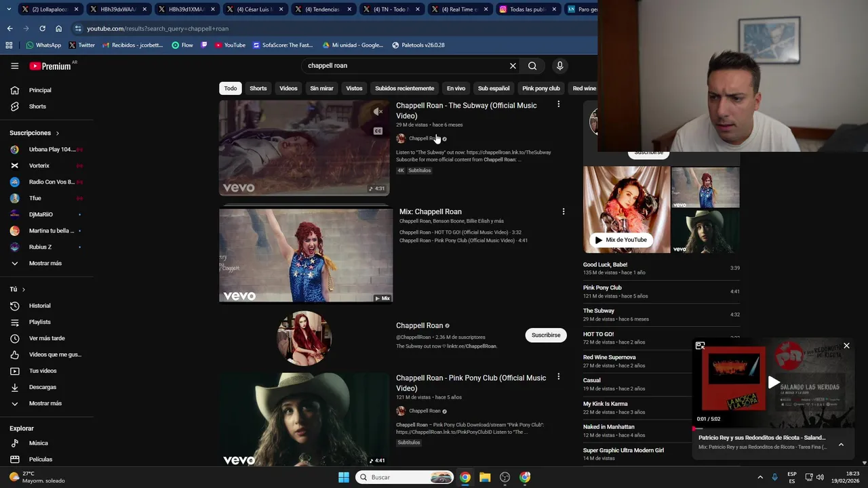
Task: Open Mix: Chappell Roan thumbnail
Action: [x=306, y=255]
